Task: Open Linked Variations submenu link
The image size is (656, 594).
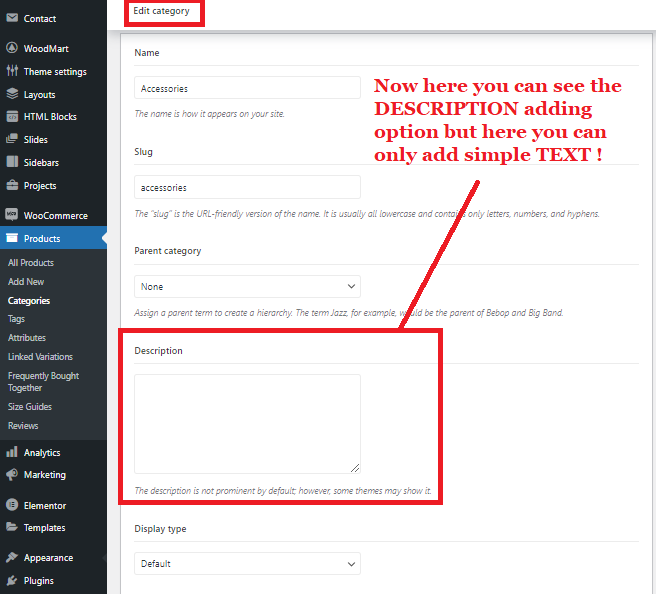Action: click(x=40, y=356)
